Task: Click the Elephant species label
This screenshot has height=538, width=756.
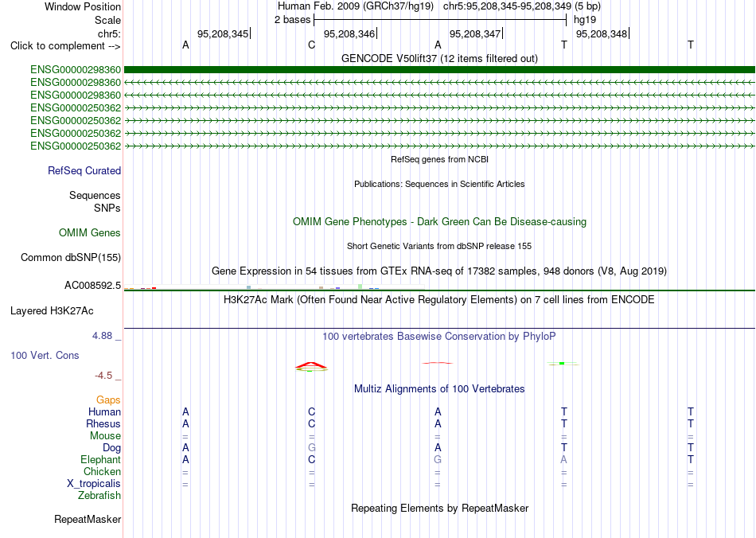Action: (x=101, y=459)
